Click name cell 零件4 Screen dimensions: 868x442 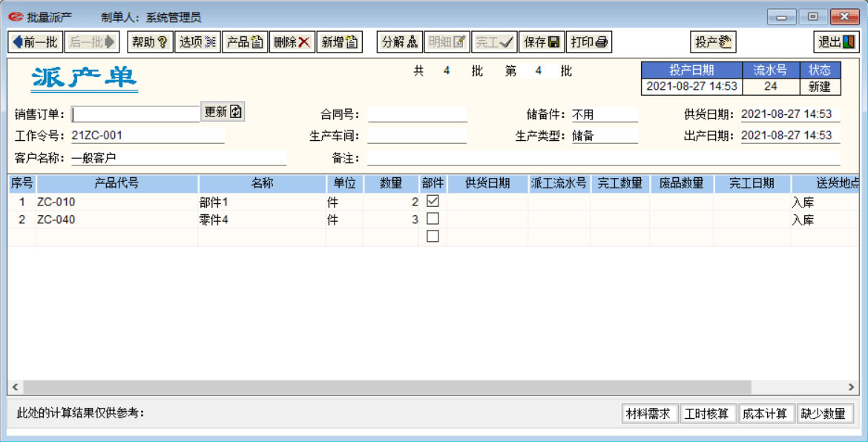[x=262, y=220]
